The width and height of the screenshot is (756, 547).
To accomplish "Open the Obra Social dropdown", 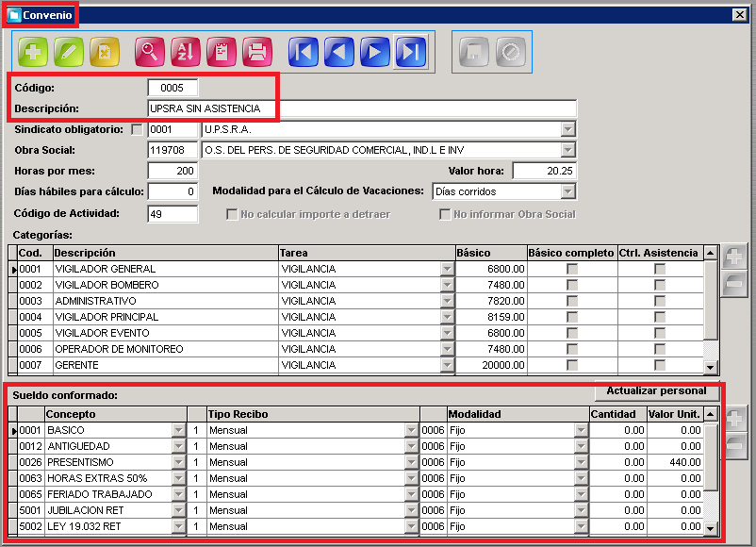I will (568, 150).
